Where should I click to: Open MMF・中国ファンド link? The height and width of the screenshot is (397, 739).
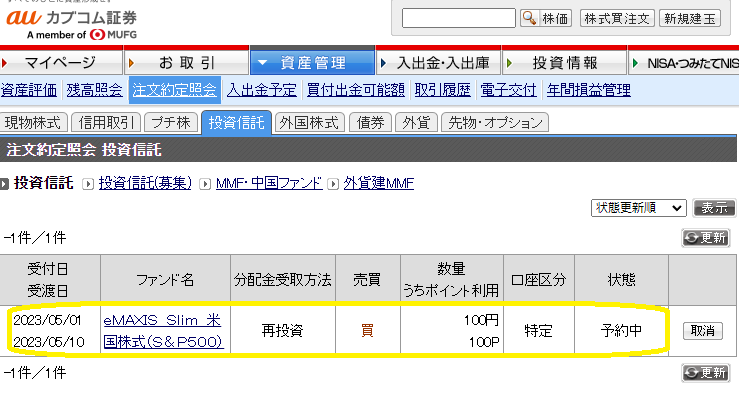269,183
